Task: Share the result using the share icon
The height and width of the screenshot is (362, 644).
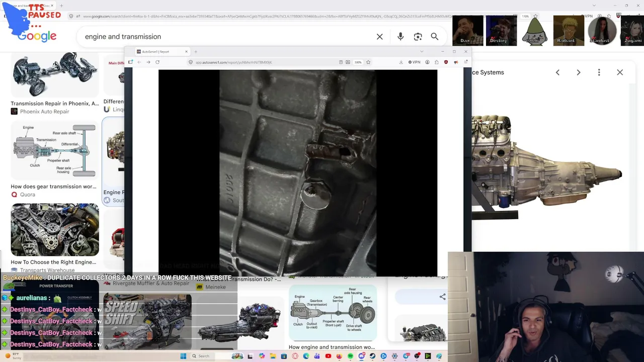Action: (442, 297)
